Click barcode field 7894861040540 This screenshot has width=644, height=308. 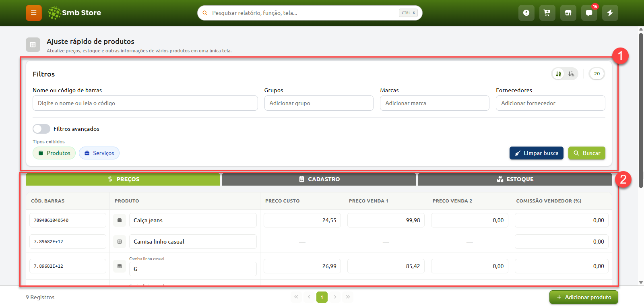[x=68, y=220]
